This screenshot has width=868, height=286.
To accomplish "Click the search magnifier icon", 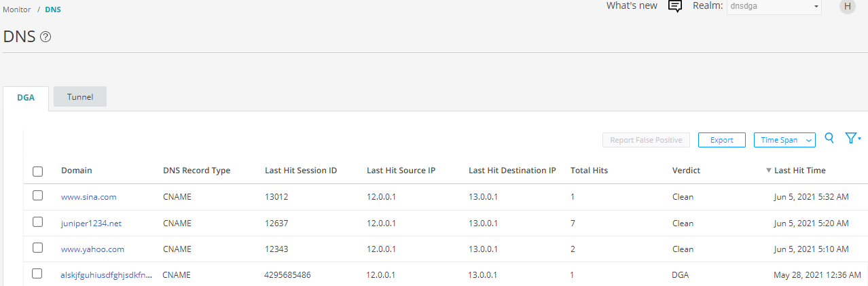I will pos(829,139).
